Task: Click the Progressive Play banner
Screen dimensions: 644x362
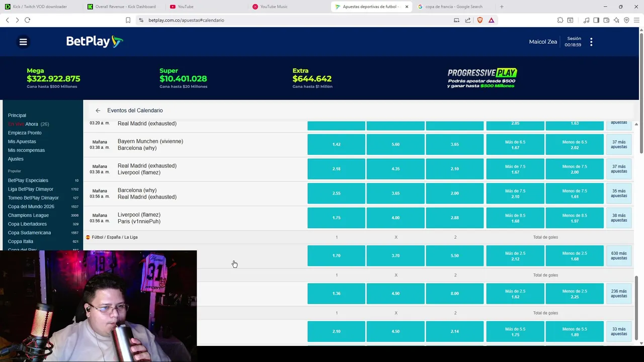Action: [482, 78]
